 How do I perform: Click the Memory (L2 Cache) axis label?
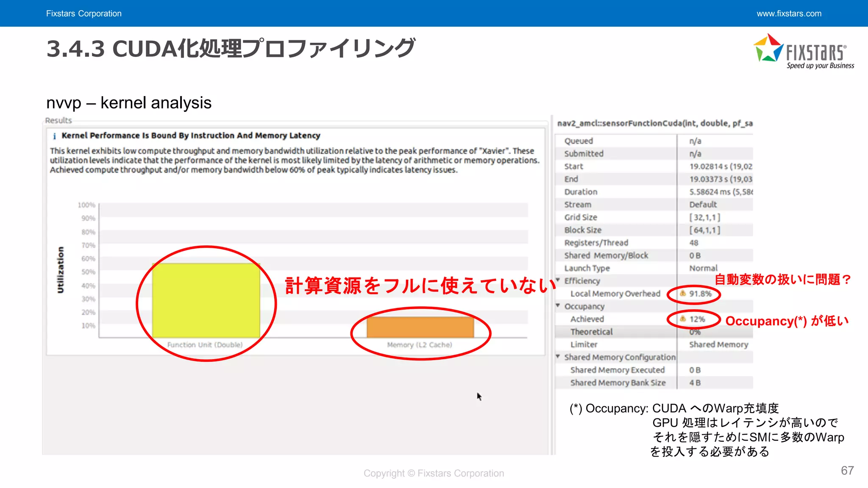420,345
